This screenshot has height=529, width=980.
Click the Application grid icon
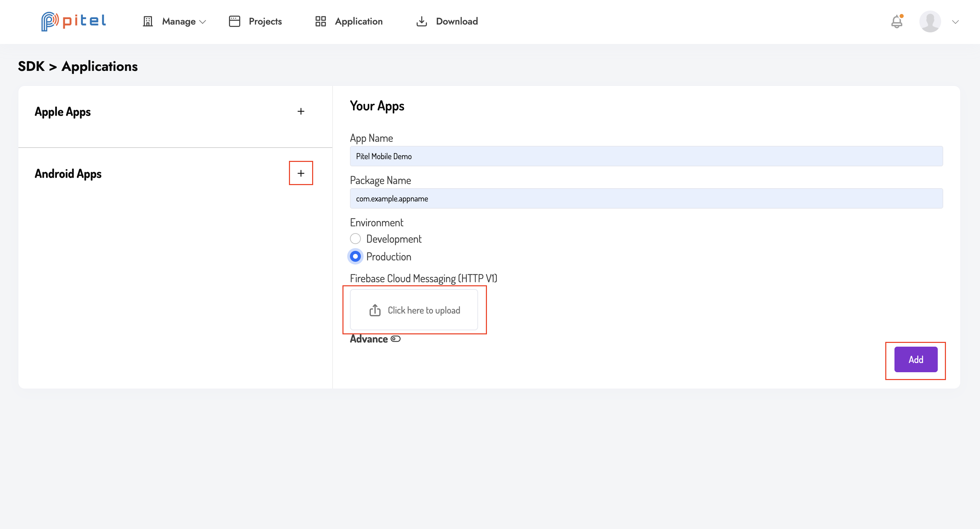320,21
